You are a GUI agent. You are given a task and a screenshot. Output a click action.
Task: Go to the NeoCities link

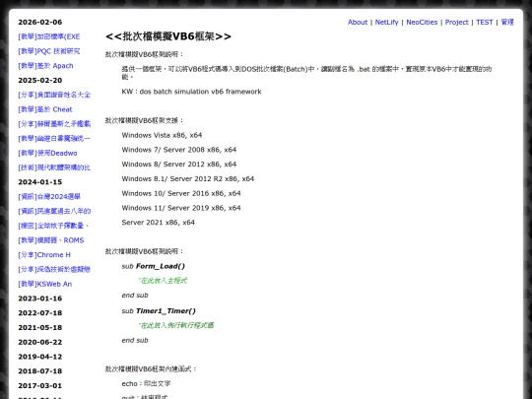422,22
